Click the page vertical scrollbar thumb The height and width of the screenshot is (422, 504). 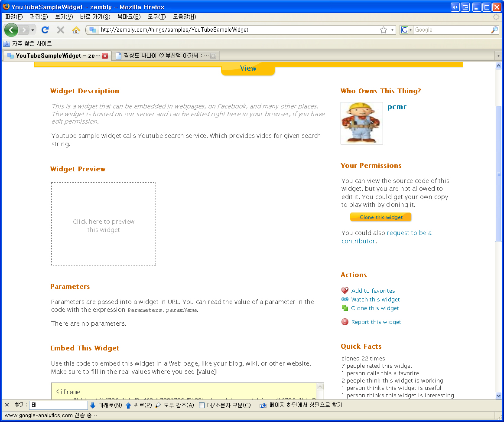[498, 173]
